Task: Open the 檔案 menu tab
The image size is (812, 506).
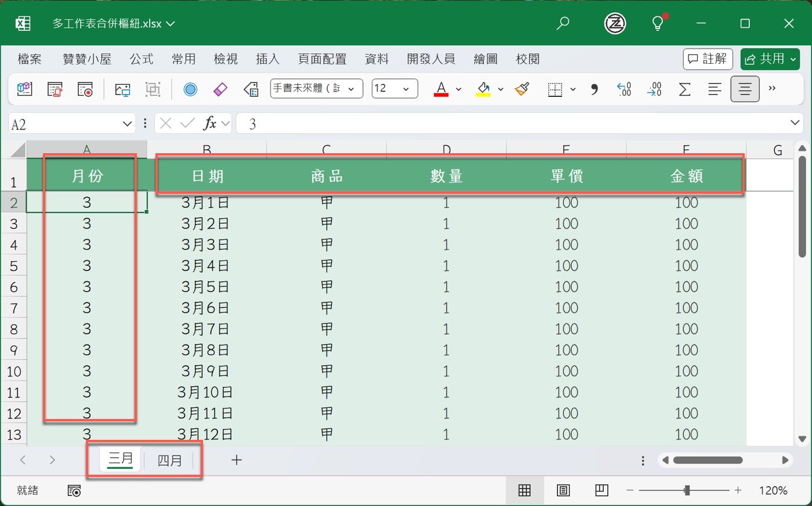Action: 30,59
